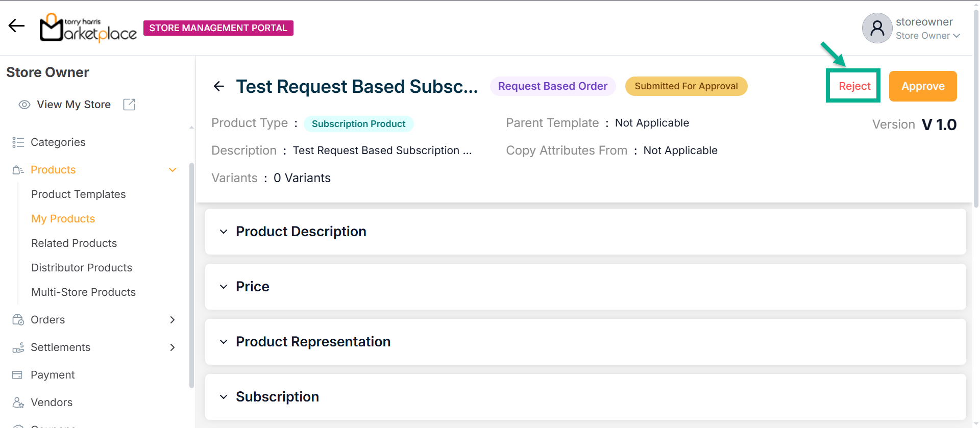
Task: Expand the Product Description section
Action: point(224,232)
